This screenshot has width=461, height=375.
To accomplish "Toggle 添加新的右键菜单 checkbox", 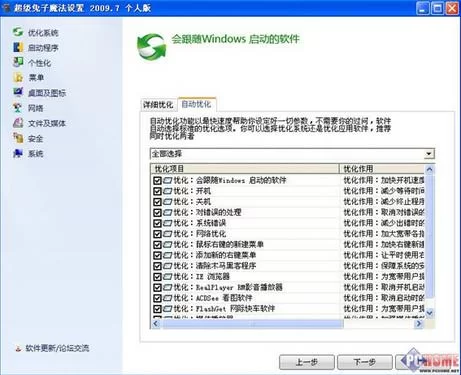I will pos(157,255).
